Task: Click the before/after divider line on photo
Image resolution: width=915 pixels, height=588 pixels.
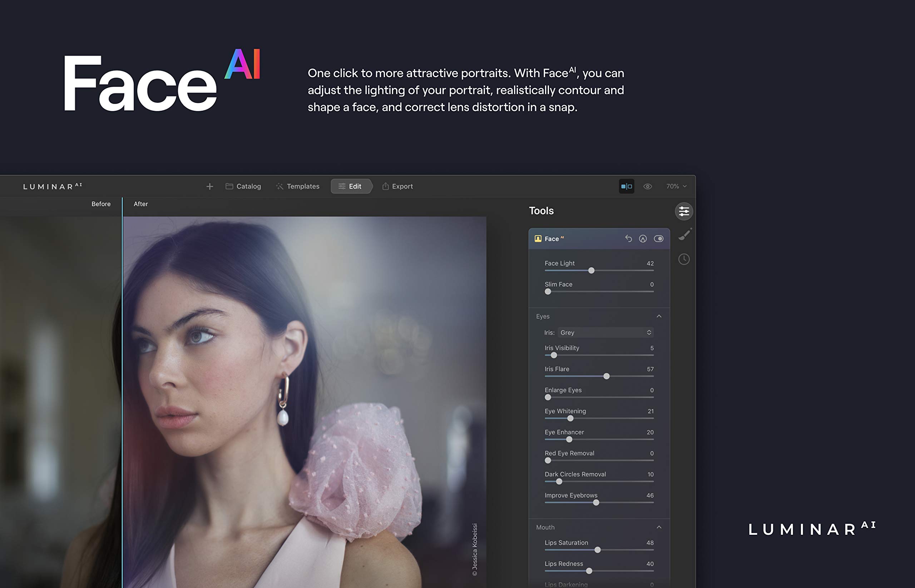Action: (x=122, y=382)
